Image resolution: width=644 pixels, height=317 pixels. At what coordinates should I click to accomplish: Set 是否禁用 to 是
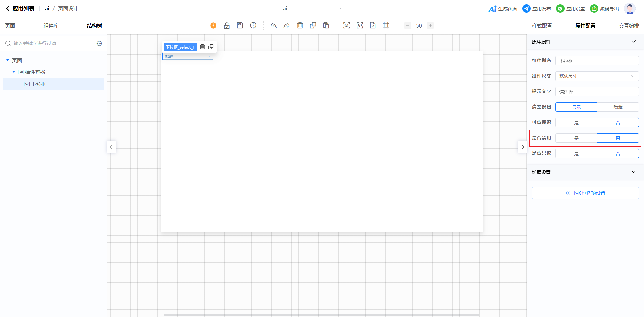[576, 138]
